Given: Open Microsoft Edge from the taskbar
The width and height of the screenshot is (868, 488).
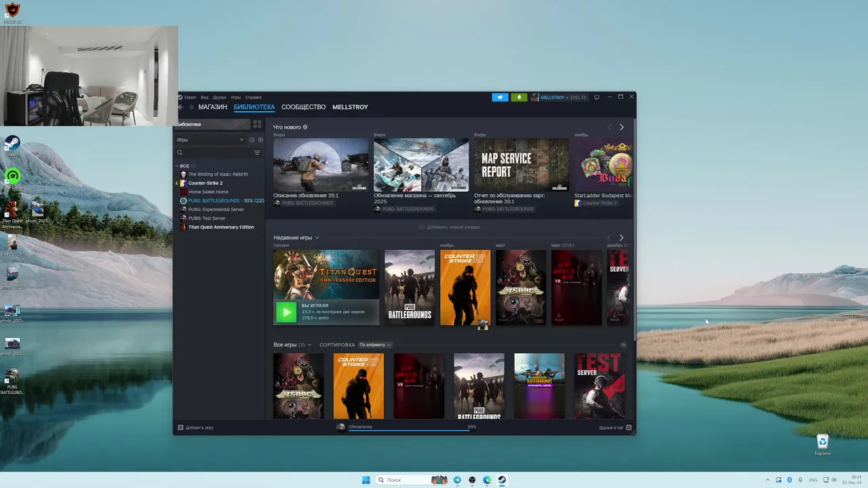Looking at the screenshot, I should 487,480.
